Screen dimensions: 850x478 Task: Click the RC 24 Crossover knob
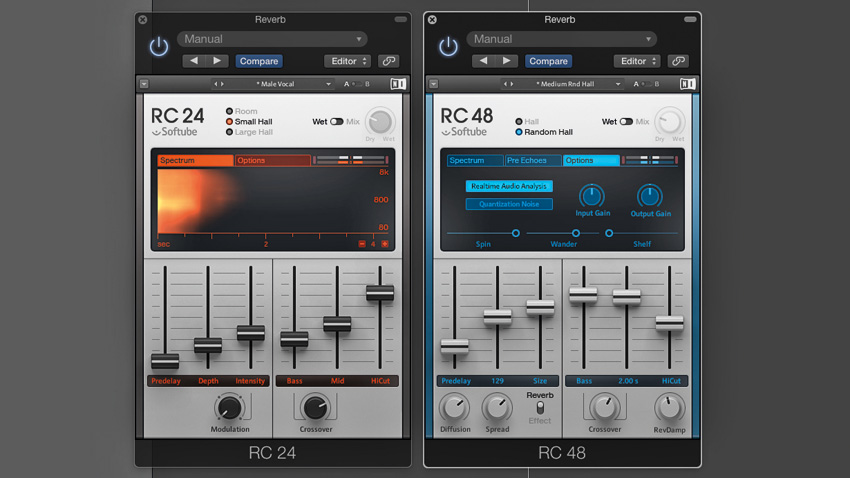(x=315, y=408)
